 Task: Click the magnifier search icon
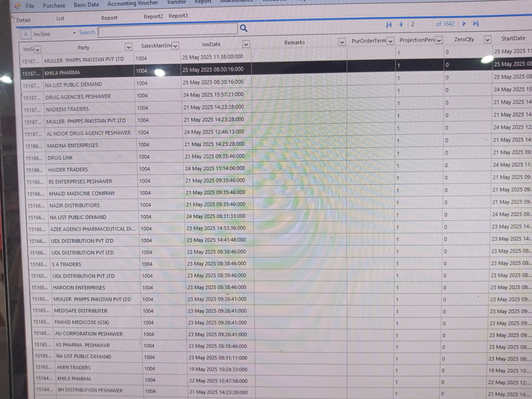243,28
